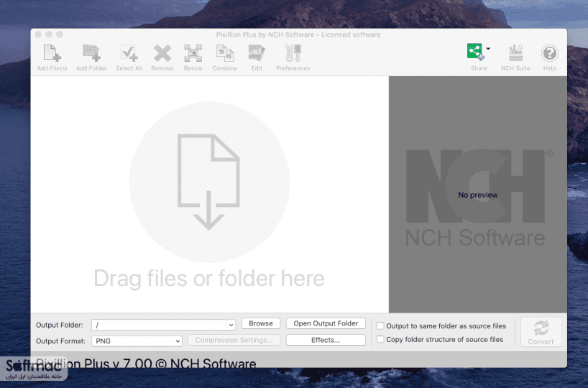Click the green zoom window button
The image size is (588, 388).
pyautogui.click(x=59, y=34)
